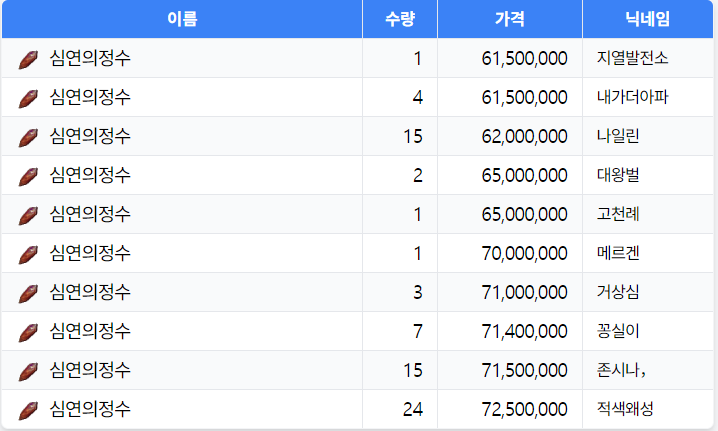This screenshot has width=718, height=431.
Task: Click the item icon in 적색왜성's row
Action: coord(28,410)
